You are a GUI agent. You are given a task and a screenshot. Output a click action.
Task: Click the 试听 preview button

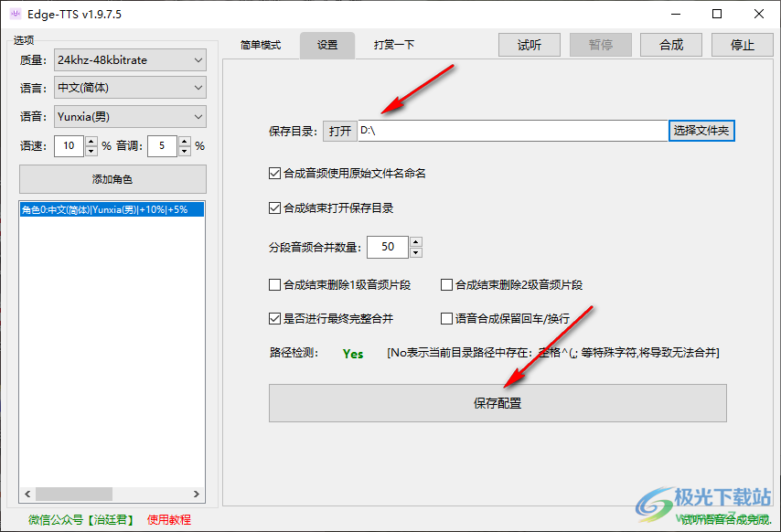click(530, 46)
